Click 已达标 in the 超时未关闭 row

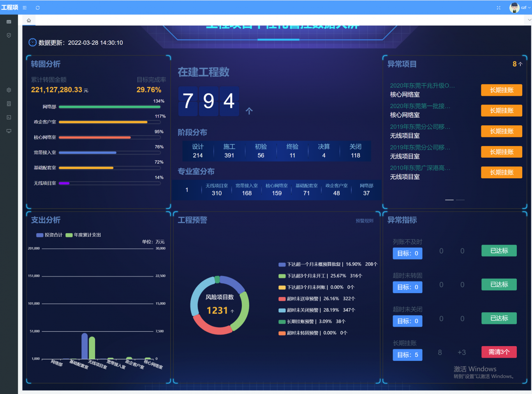499,318
